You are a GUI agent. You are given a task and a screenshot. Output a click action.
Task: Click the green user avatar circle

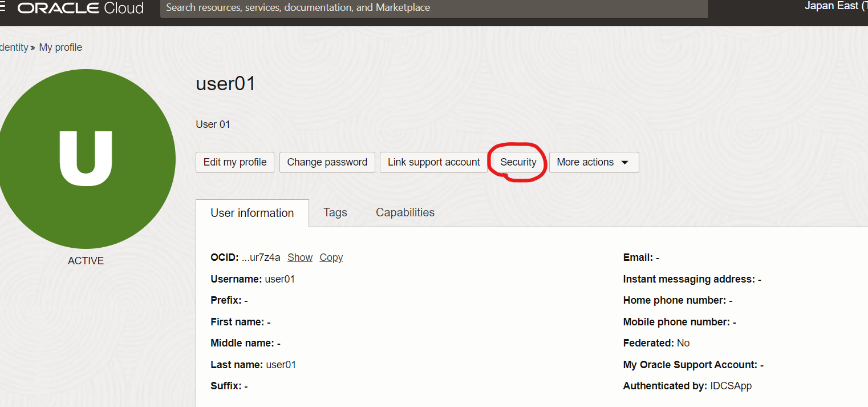[86, 159]
